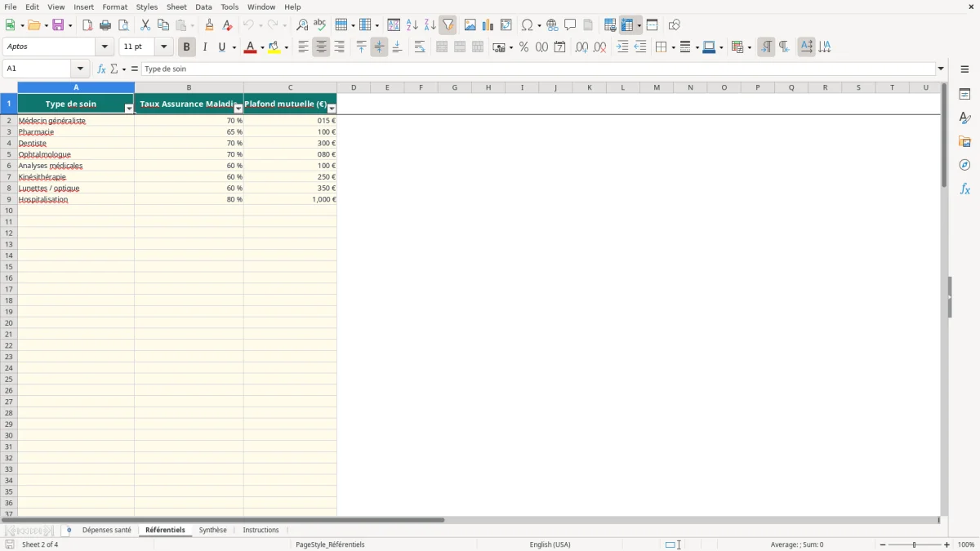Open the Format menu
The height and width of the screenshot is (551, 980).
tap(115, 7)
